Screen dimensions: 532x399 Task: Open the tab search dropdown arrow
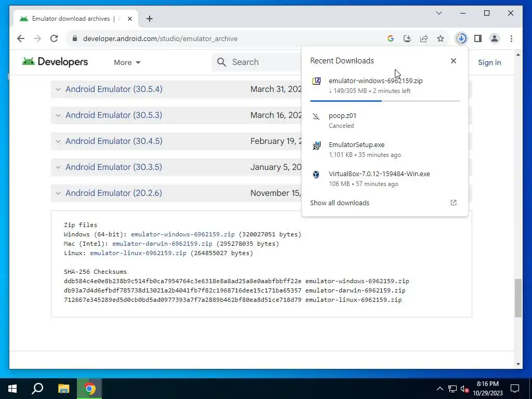(438, 13)
